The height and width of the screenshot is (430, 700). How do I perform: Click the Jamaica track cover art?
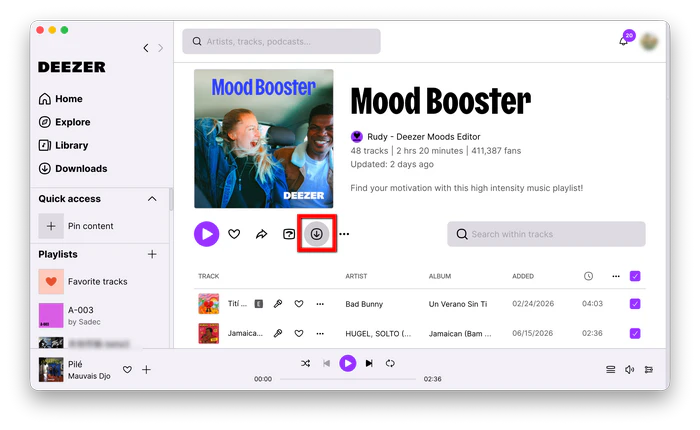coord(208,333)
